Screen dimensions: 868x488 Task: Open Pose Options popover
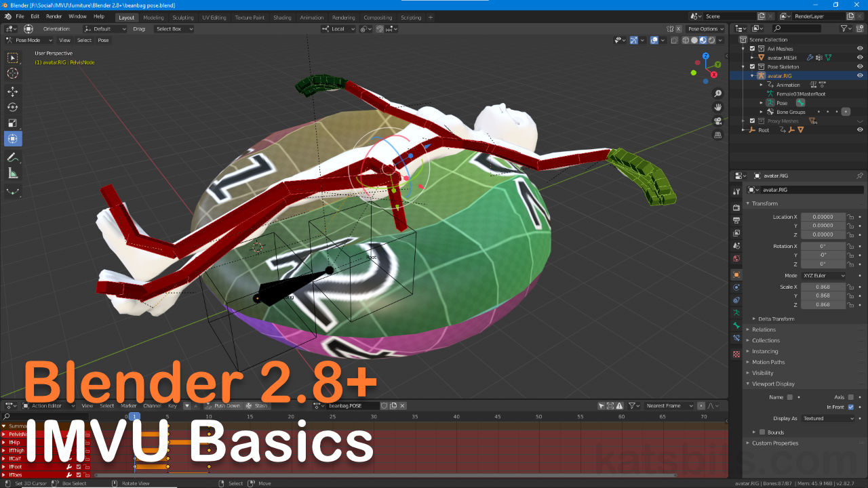(x=705, y=29)
